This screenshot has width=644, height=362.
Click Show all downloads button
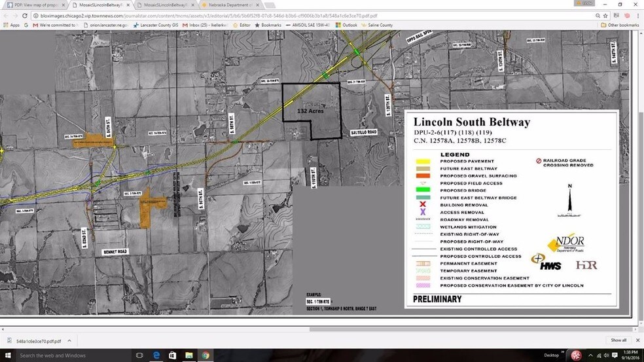pyautogui.click(x=618, y=340)
